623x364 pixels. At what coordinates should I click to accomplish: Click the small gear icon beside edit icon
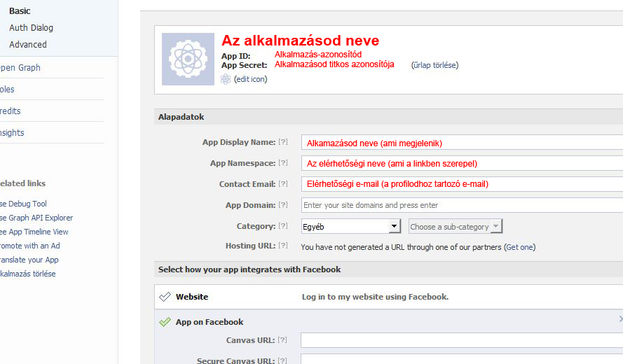(x=226, y=79)
